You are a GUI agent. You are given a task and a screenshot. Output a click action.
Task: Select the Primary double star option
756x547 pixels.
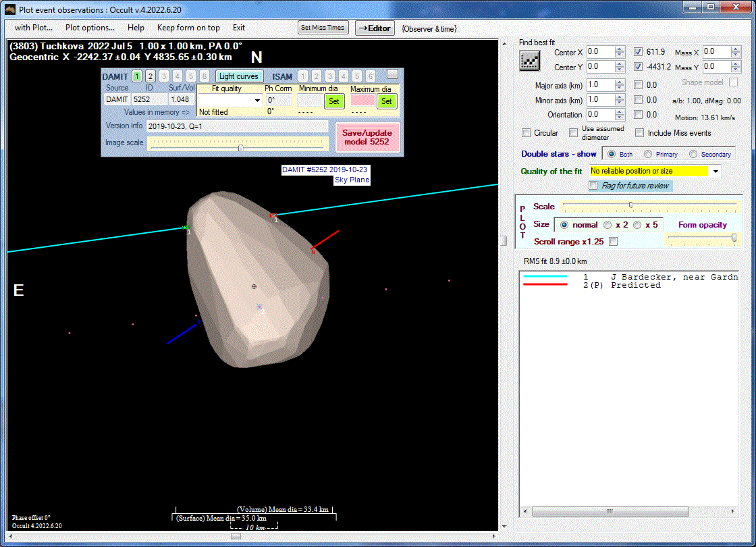[x=649, y=154]
